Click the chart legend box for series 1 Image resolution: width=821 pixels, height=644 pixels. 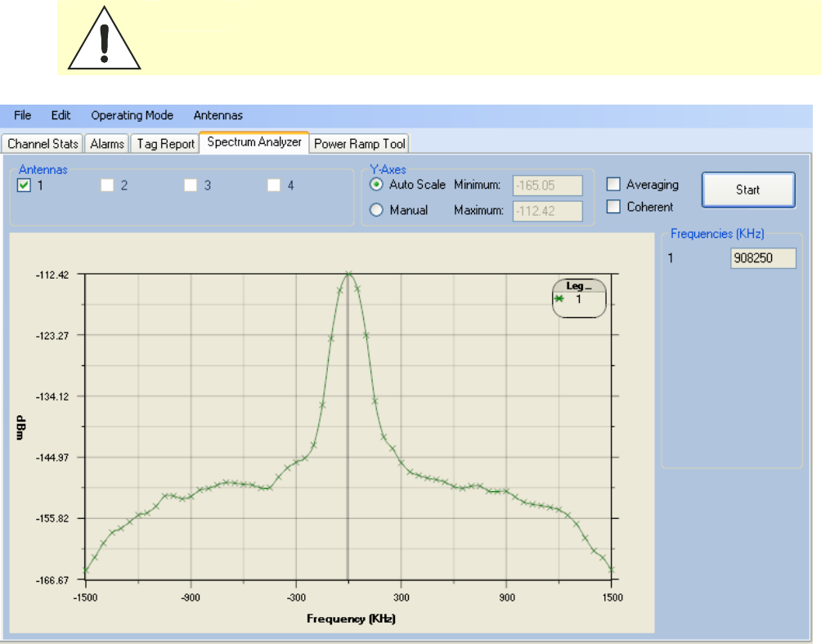pos(579,298)
